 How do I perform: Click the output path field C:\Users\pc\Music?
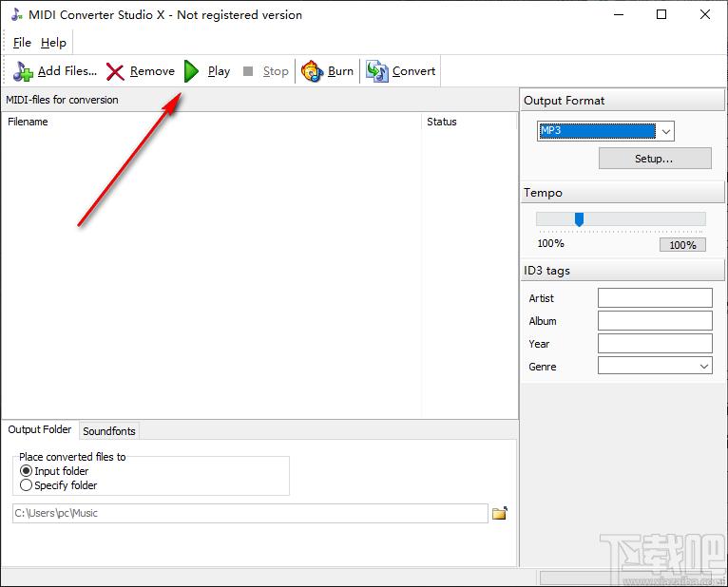250,513
